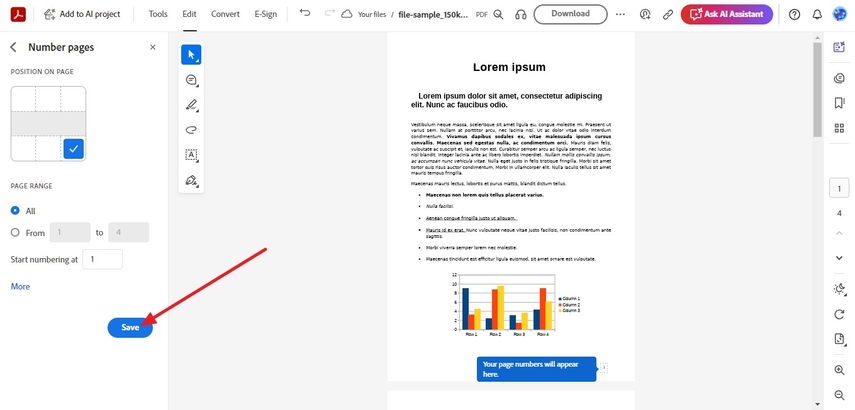
Task: Open the bookmarks panel icon
Action: coord(839,103)
